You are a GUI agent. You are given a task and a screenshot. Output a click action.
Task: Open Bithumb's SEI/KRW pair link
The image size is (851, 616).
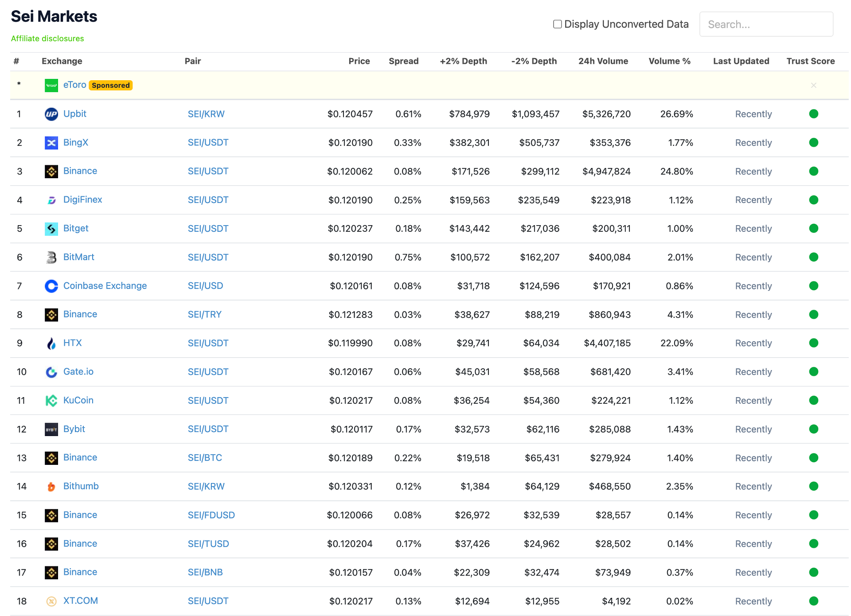pos(206,486)
